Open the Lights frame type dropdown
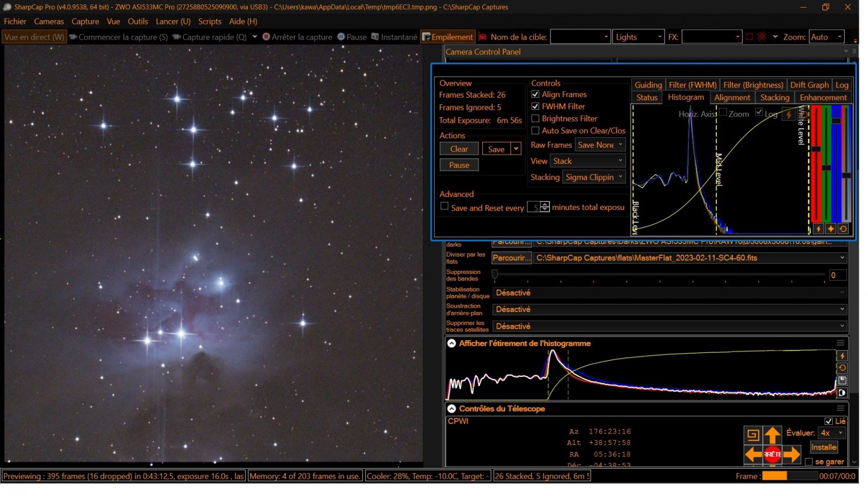Viewport: 868px width, 496px height. click(x=639, y=37)
